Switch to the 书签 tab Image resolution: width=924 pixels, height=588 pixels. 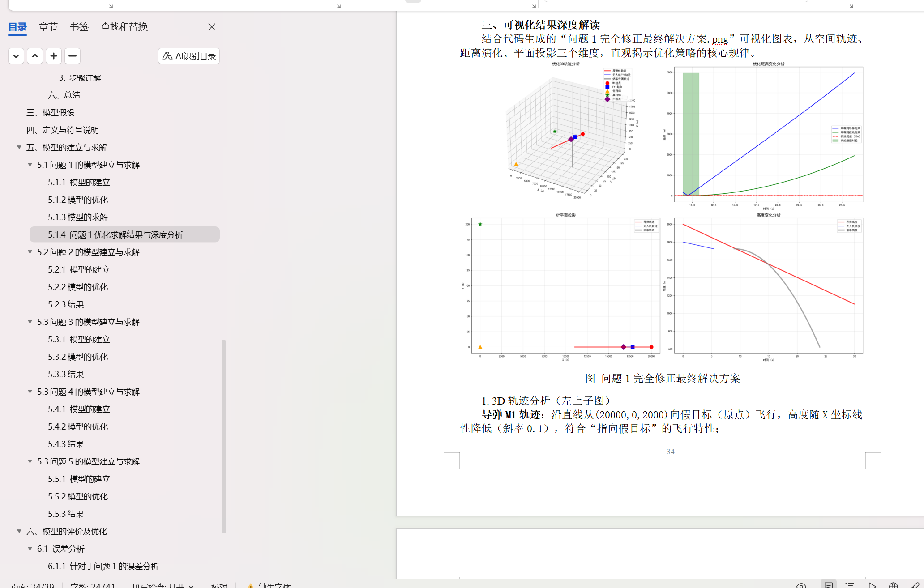79,27
